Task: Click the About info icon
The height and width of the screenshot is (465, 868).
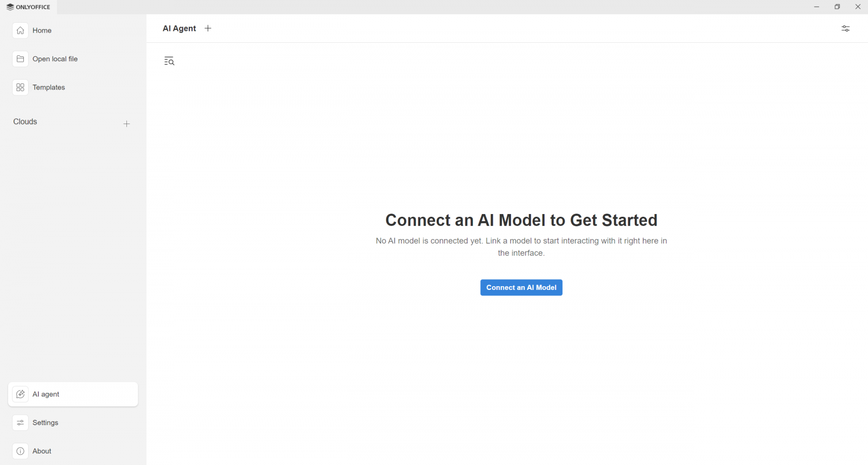Action: [20, 451]
